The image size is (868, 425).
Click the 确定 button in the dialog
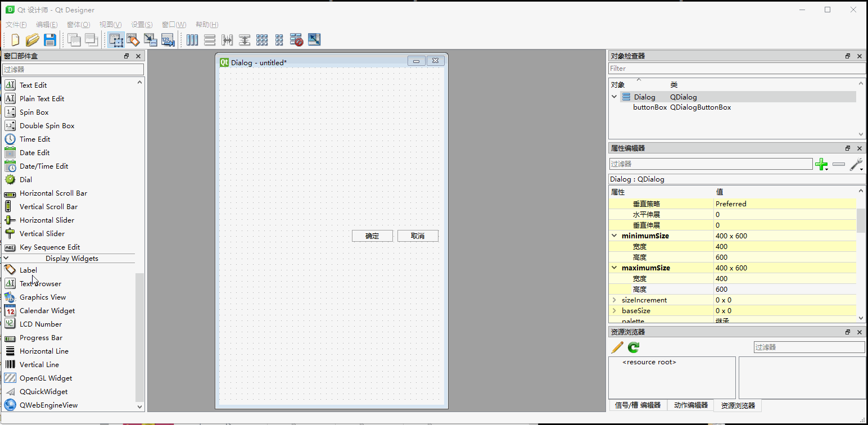372,236
